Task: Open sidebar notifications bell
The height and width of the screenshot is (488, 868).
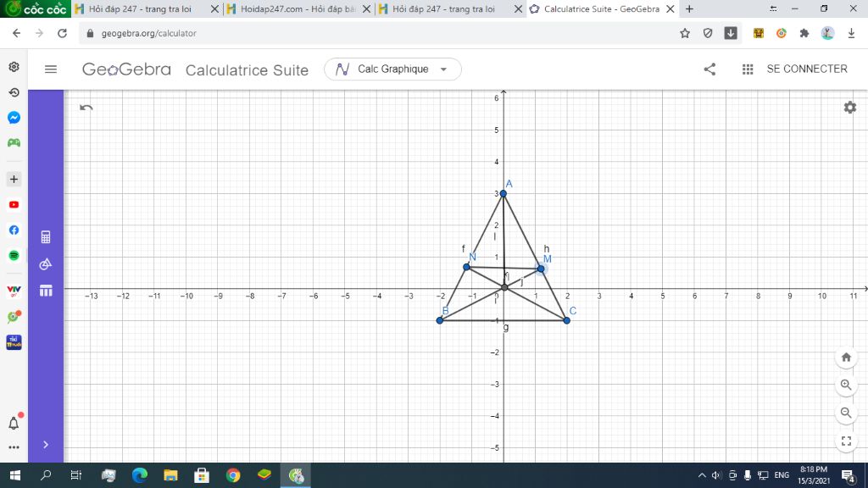Action: coord(14,424)
